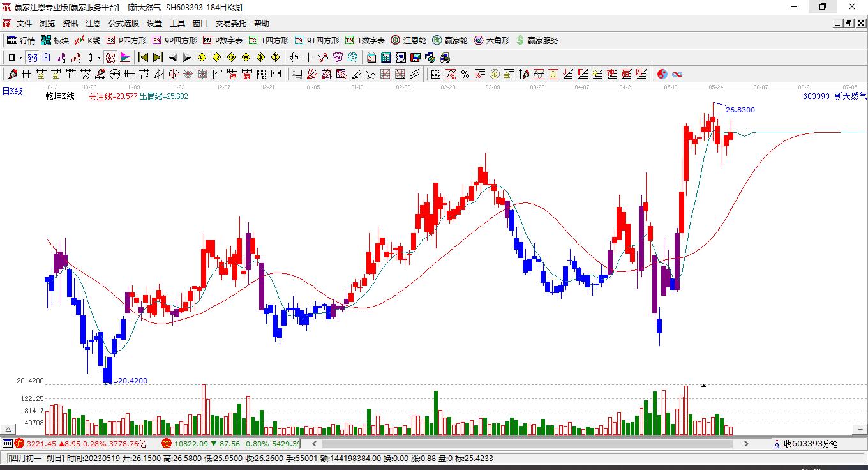Open the P四方形 tool
The height and width of the screenshot is (470, 868).
click(126, 40)
